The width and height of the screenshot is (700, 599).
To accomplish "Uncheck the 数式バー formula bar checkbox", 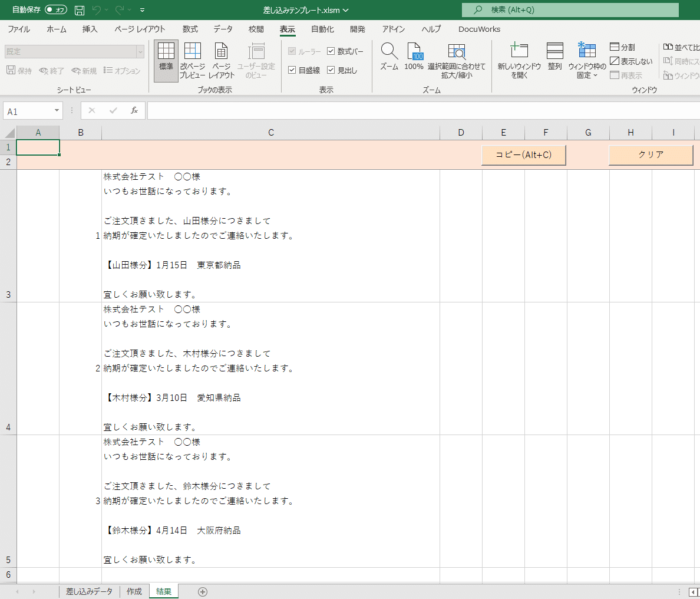I will tap(331, 51).
